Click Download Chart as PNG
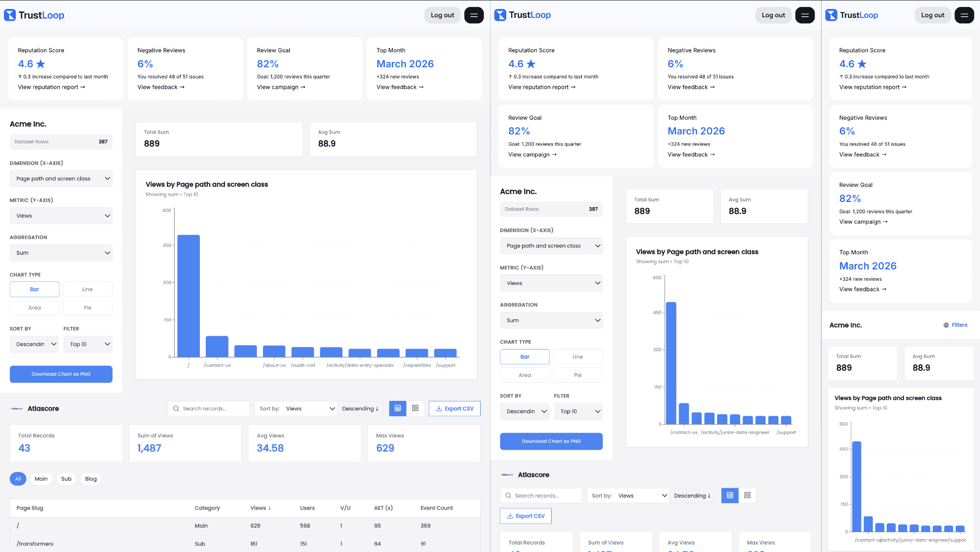This screenshot has height=552, width=980. [x=61, y=374]
